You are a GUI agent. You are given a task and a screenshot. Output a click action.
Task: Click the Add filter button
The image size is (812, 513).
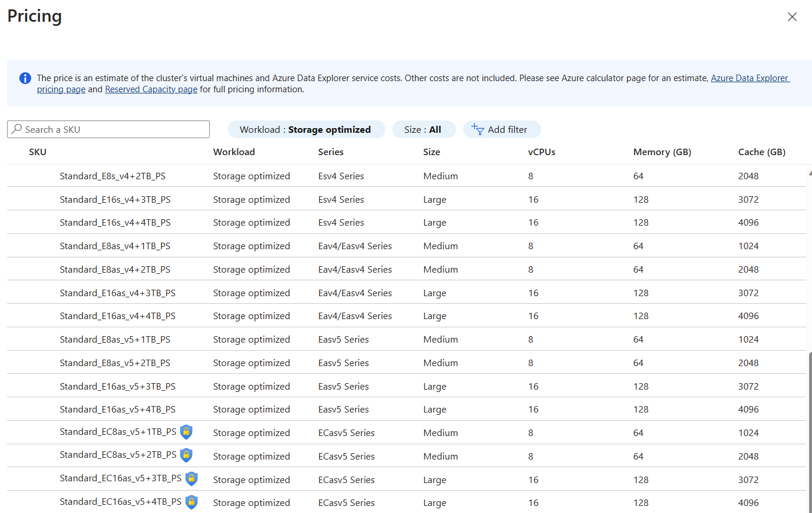(502, 129)
